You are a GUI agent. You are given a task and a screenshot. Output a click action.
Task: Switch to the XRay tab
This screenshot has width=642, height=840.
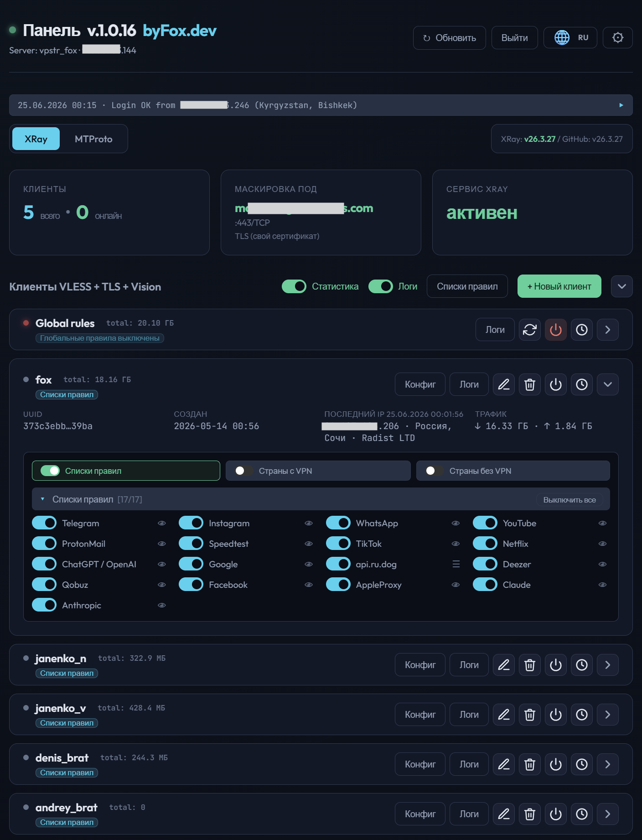(x=36, y=139)
